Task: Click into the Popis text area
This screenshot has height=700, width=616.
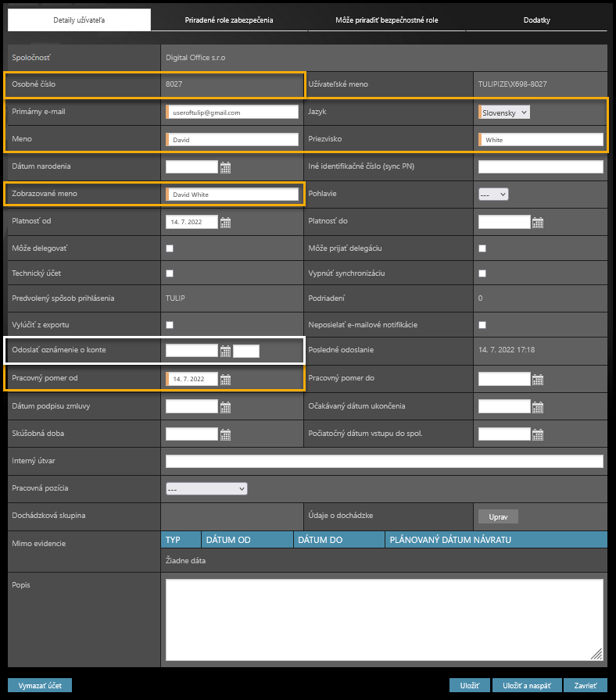Action: point(384,619)
